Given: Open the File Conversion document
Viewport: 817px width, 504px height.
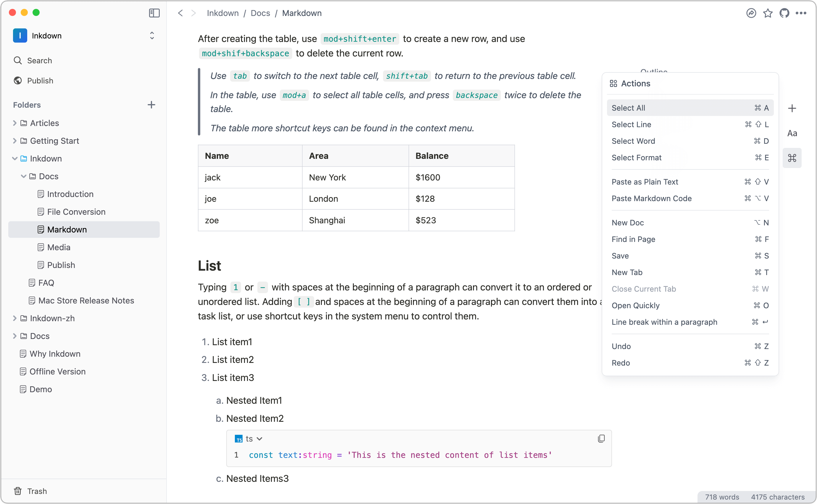Looking at the screenshot, I should pyautogui.click(x=84, y=212).
